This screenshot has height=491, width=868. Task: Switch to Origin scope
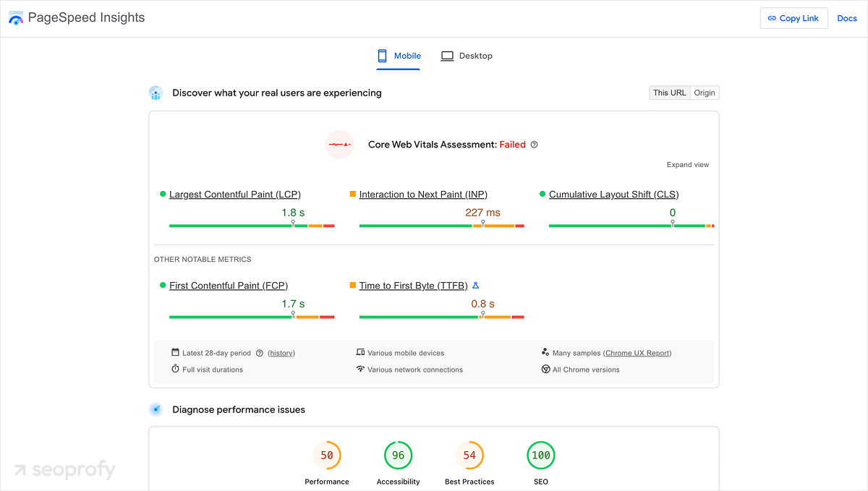click(x=704, y=93)
